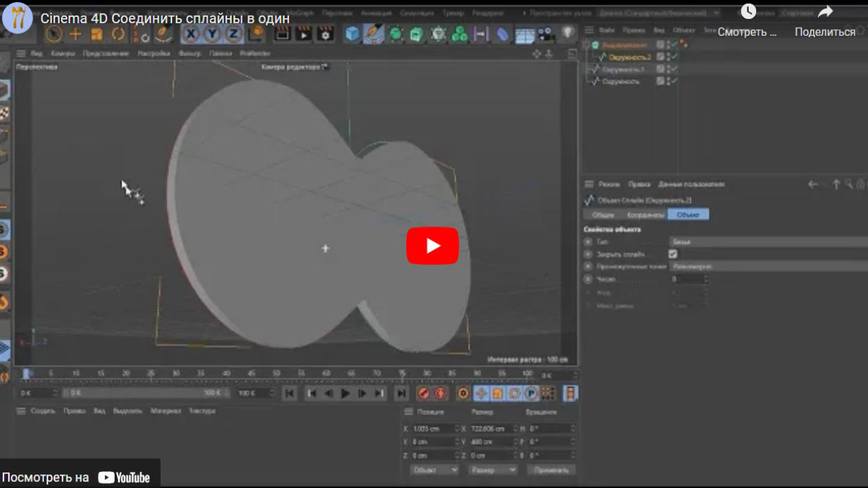Open viewport Вид menu
This screenshot has height=488, width=868.
click(37, 54)
